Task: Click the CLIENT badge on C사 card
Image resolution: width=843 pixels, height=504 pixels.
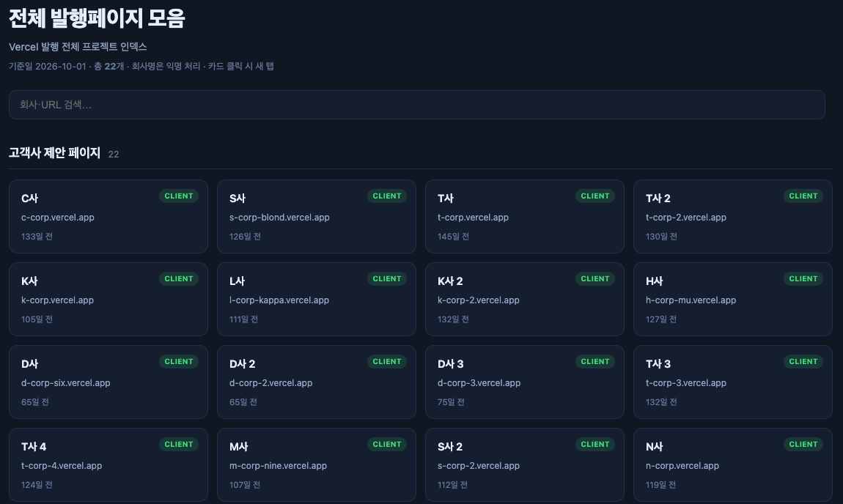Action: [x=178, y=196]
